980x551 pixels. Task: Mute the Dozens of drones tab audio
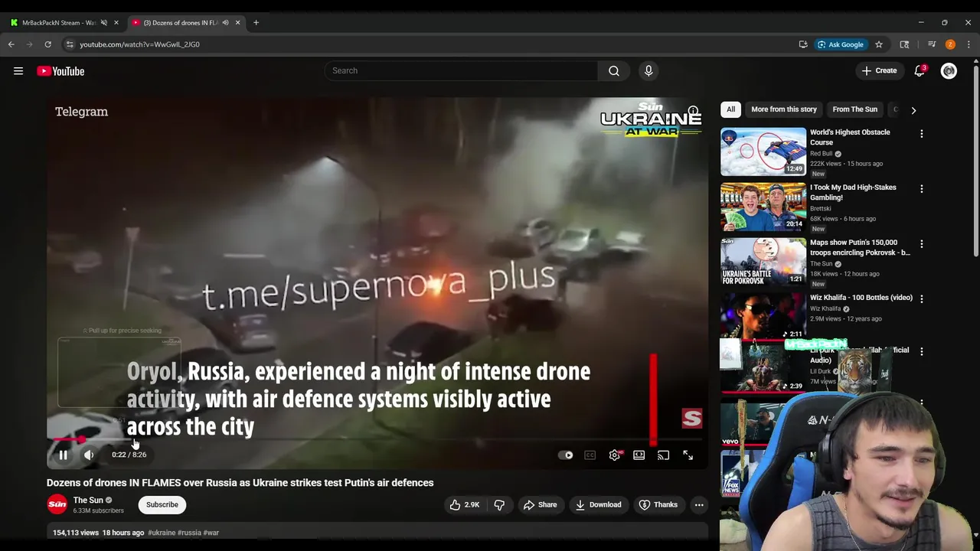(x=225, y=23)
